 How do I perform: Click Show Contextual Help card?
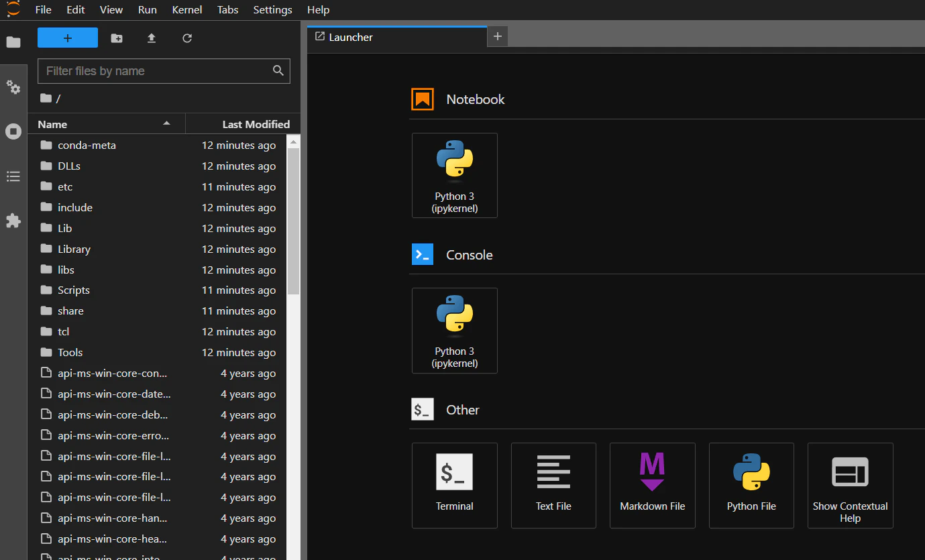point(851,485)
